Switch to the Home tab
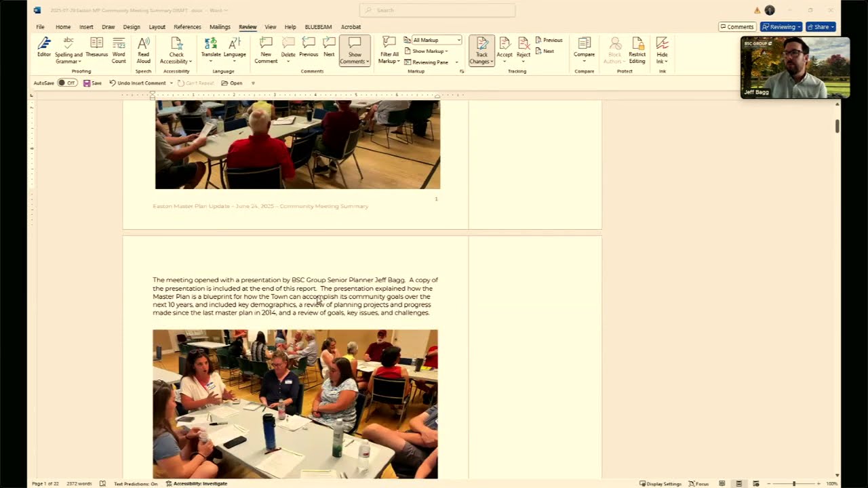The height and width of the screenshot is (488, 868). (63, 27)
